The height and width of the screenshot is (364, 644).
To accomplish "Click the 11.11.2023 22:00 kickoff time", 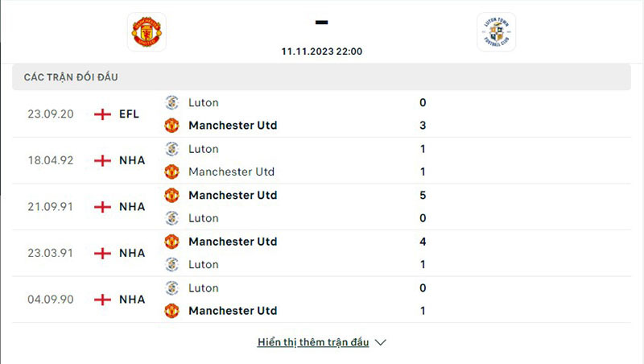I will pos(322,52).
